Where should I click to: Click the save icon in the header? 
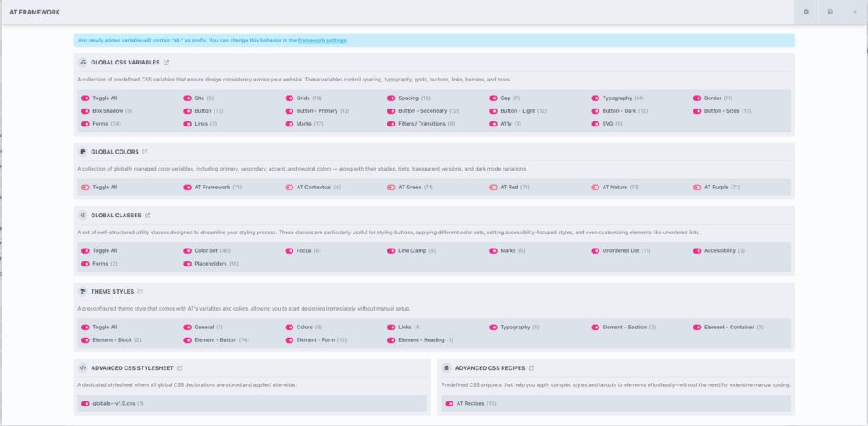click(830, 12)
